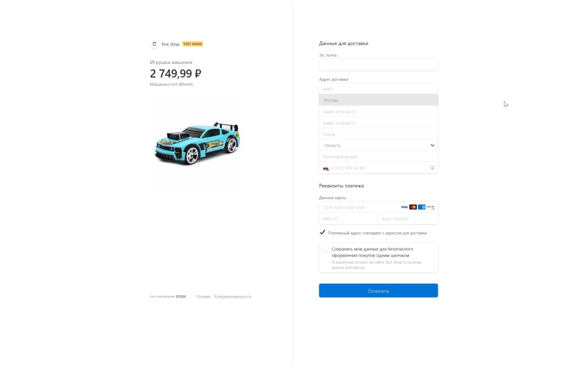Enable saving data for one-click checkout
Screen dimensions: 588x368
click(x=325, y=248)
